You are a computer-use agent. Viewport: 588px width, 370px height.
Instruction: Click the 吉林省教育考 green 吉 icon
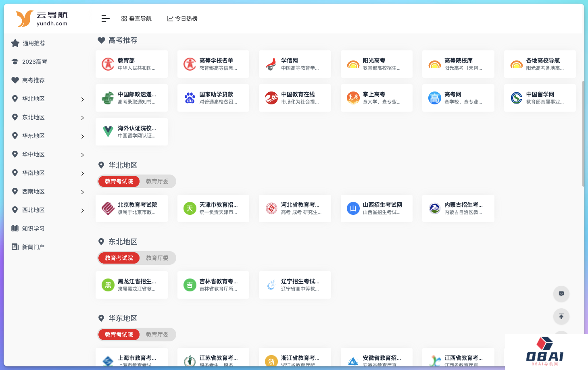[x=190, y=285]
